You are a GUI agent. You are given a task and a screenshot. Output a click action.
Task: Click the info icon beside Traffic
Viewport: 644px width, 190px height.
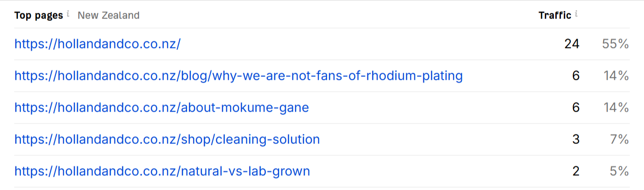point(576,14)
